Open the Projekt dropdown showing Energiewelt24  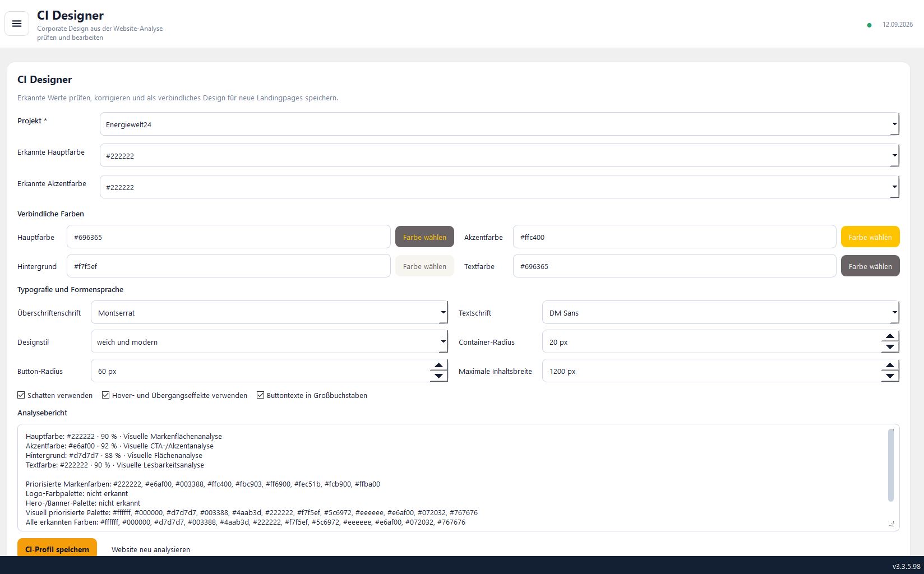point(499,124)
